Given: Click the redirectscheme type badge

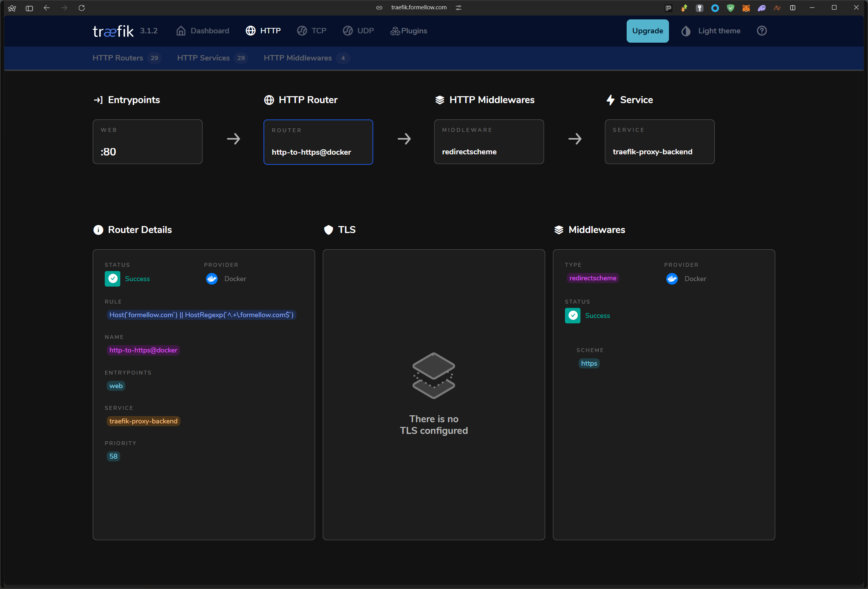Looking at the screenshot, I should click(593, 278).
